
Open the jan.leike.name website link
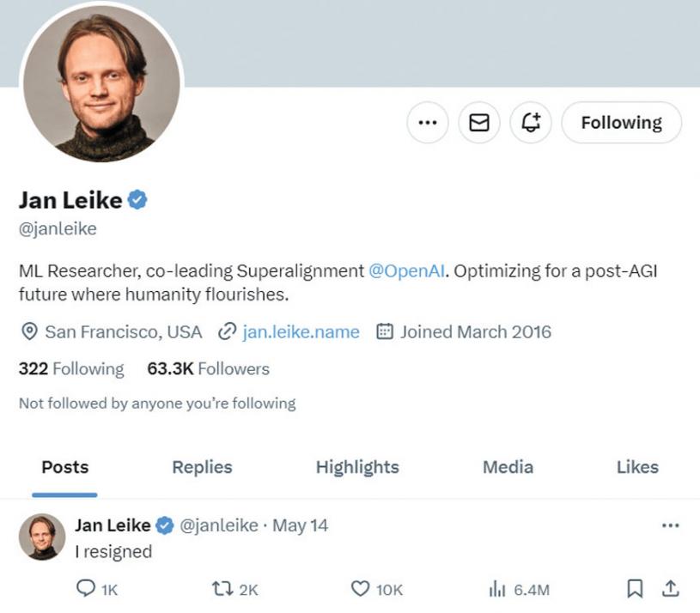click(x=301, y=331)
